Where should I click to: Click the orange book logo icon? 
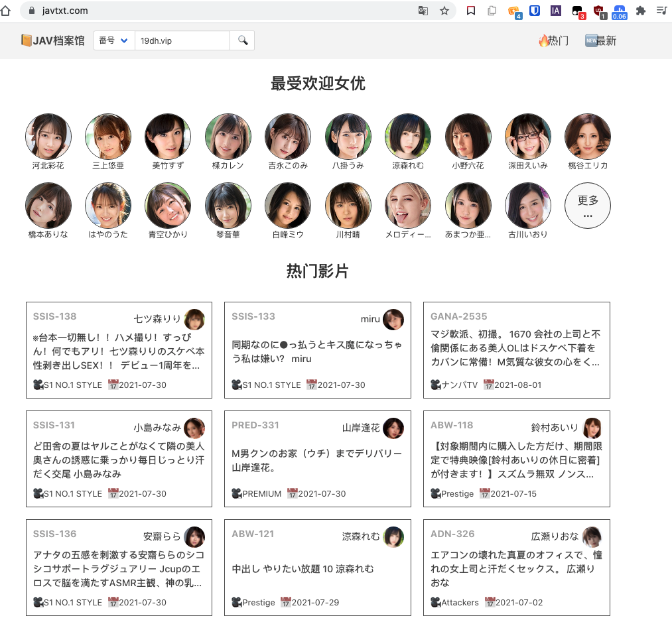[27, 40]
